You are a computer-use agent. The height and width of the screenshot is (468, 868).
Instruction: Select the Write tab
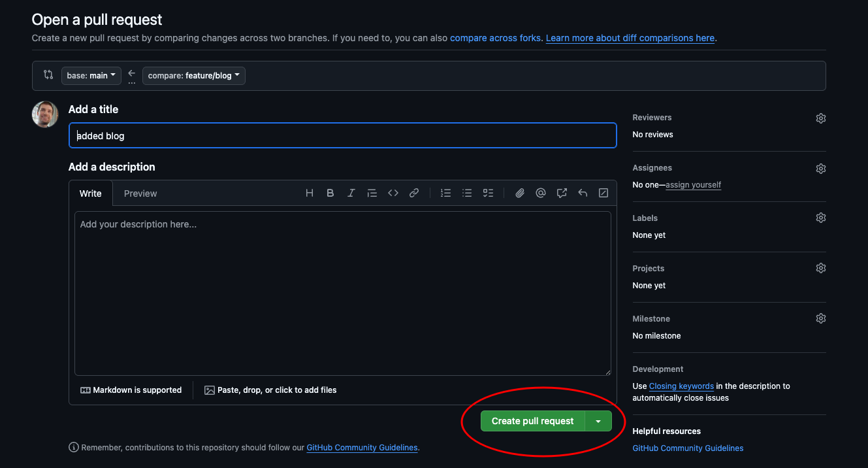(x=91, y=193)
